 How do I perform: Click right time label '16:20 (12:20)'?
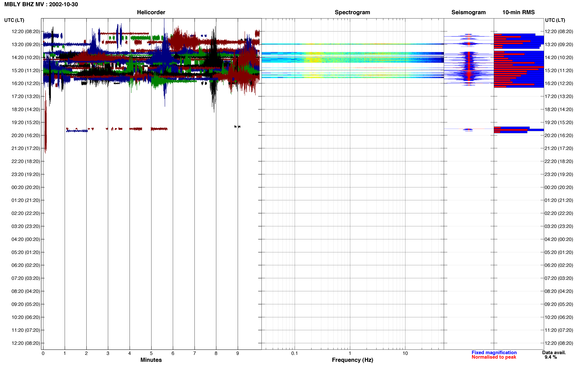click(559, 83)
